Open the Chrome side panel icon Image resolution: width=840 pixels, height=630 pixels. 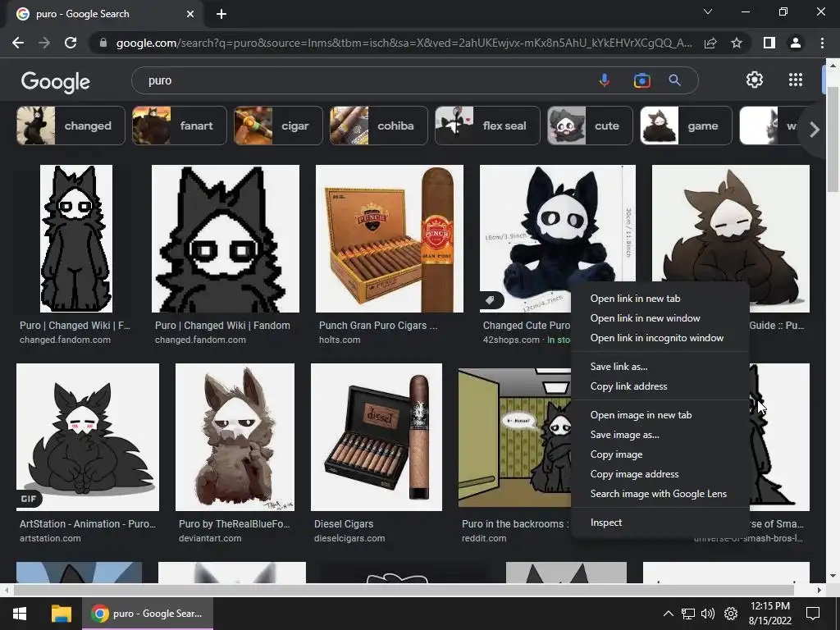click(769, 43)
